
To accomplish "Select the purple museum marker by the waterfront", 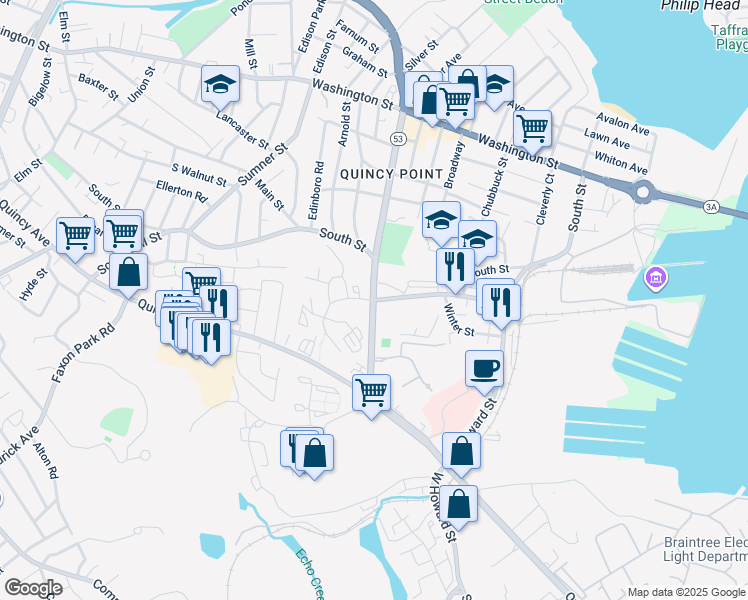I will pos(657,277).
